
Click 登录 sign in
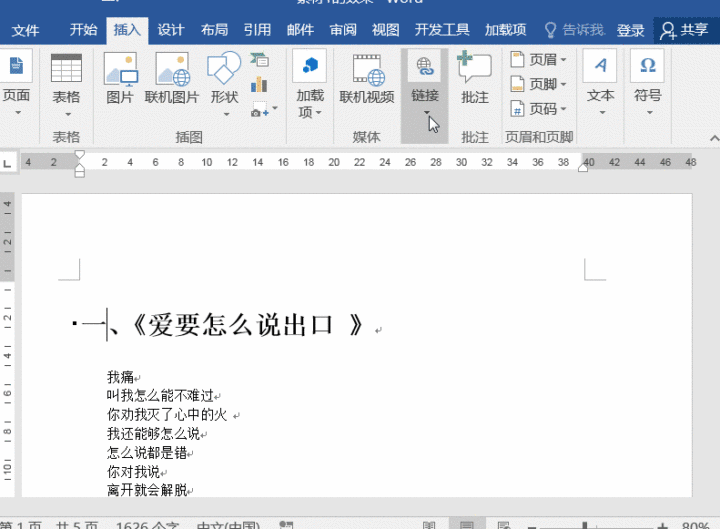630,31
